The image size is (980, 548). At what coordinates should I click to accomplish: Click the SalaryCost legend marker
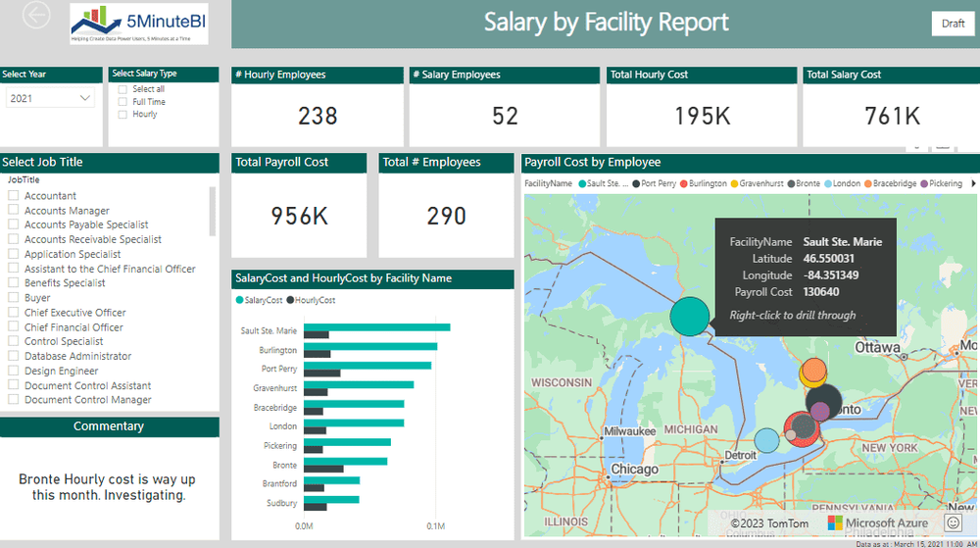click(239, 300)
